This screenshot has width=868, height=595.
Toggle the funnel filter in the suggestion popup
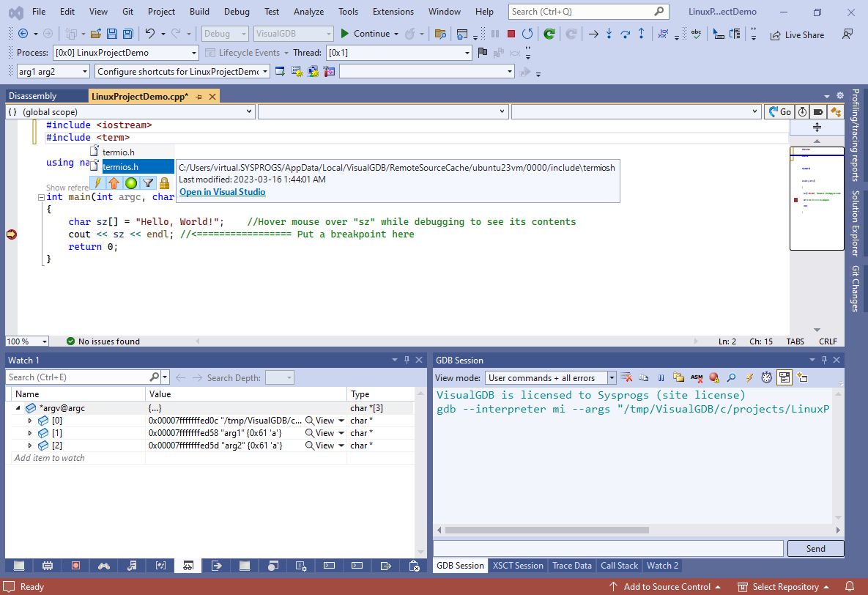point(148,183)
